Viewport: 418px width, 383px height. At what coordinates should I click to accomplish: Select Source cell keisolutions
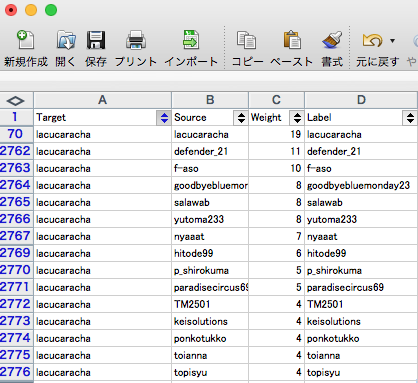click(x=210, y=321)
